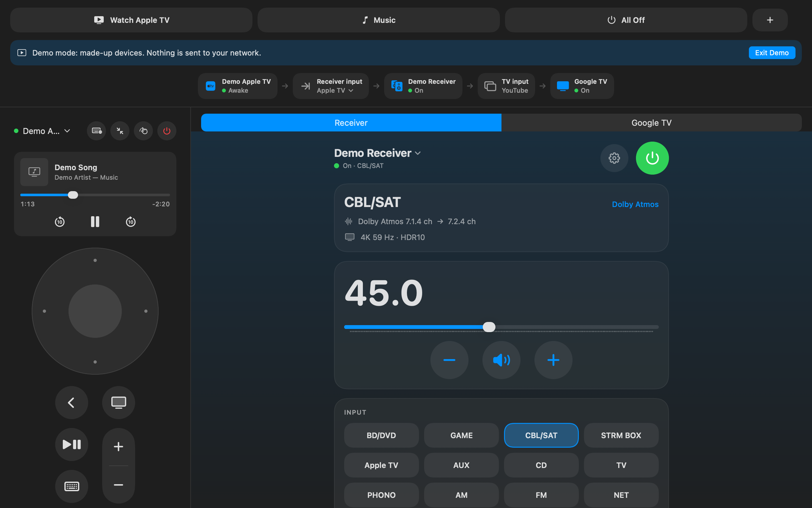This screenshot has width=812, height=508.
Task: Open the remote keyboard button at bottom
Action: point(71,486)
